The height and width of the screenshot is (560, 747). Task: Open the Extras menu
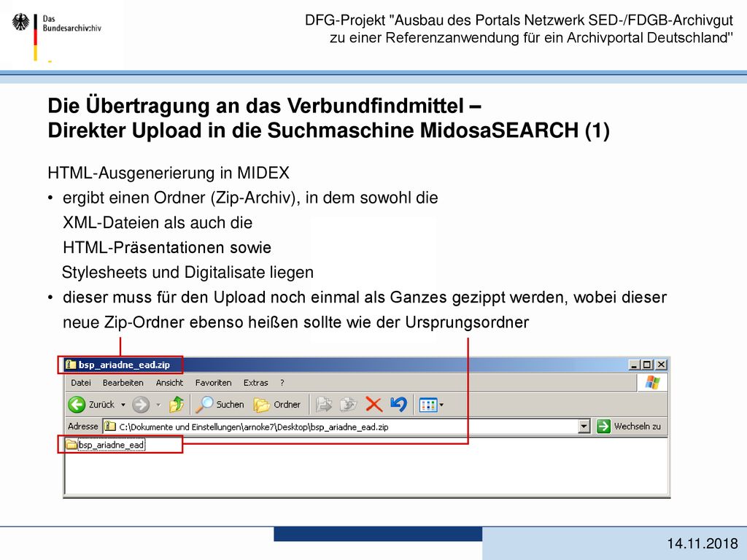pos(256,382)
